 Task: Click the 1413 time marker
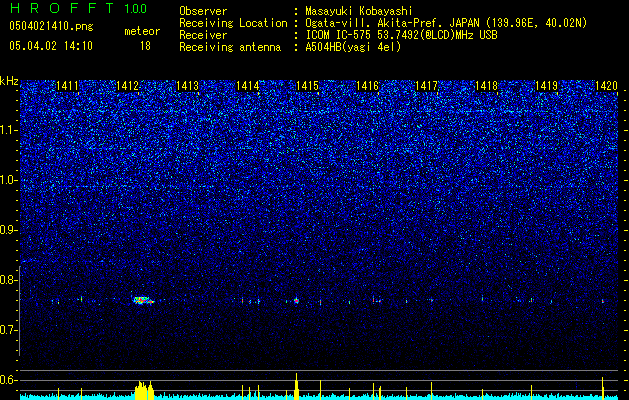click(187, 86)
